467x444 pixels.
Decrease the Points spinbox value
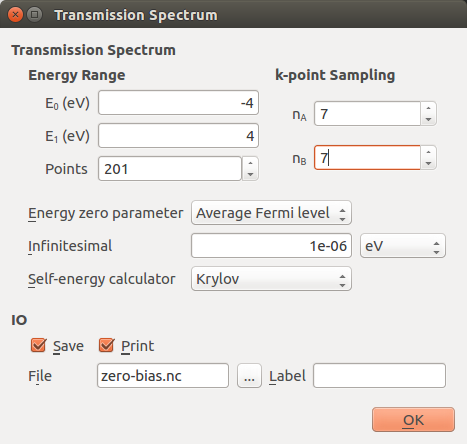[250, 175]
